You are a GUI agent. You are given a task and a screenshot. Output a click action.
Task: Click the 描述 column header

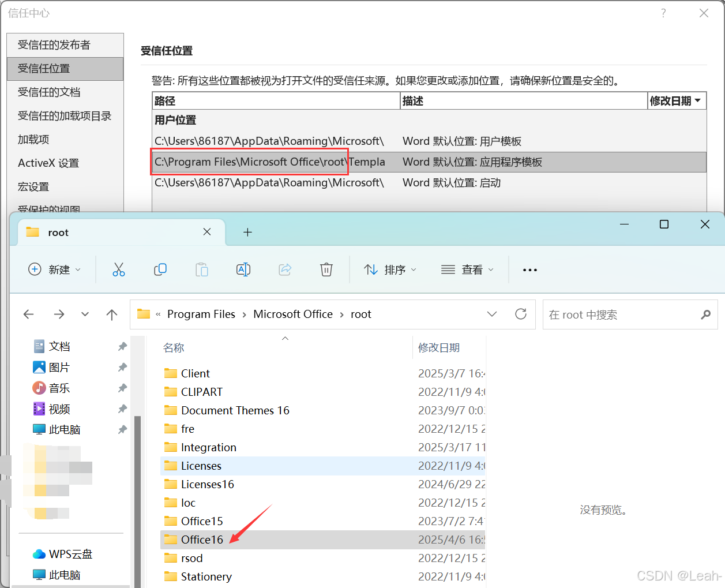point(524,101)
